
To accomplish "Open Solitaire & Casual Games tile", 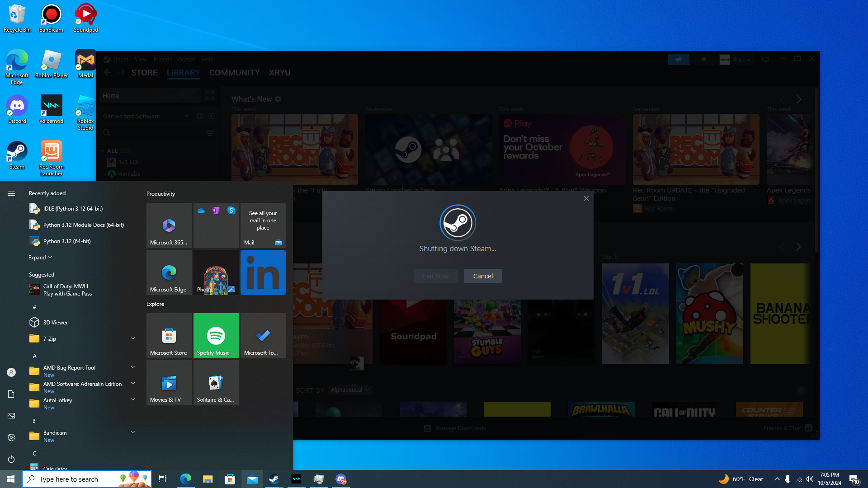I will (216, 383).
